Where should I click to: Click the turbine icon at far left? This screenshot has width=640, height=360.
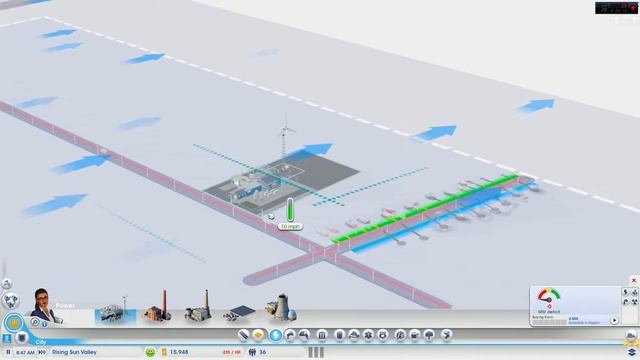[x=6, y=283]
